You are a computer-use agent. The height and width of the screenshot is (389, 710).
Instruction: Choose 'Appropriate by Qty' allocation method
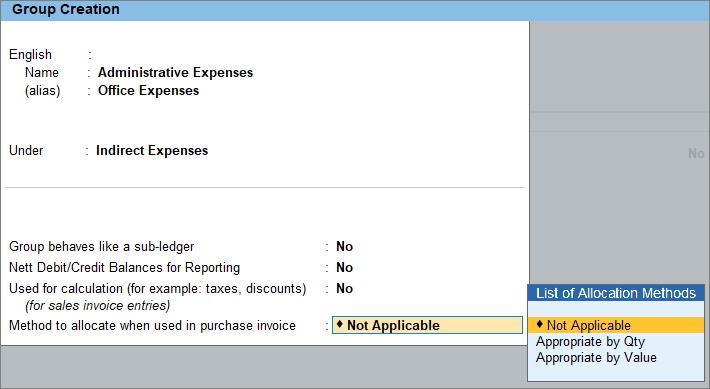pos(590,342)
